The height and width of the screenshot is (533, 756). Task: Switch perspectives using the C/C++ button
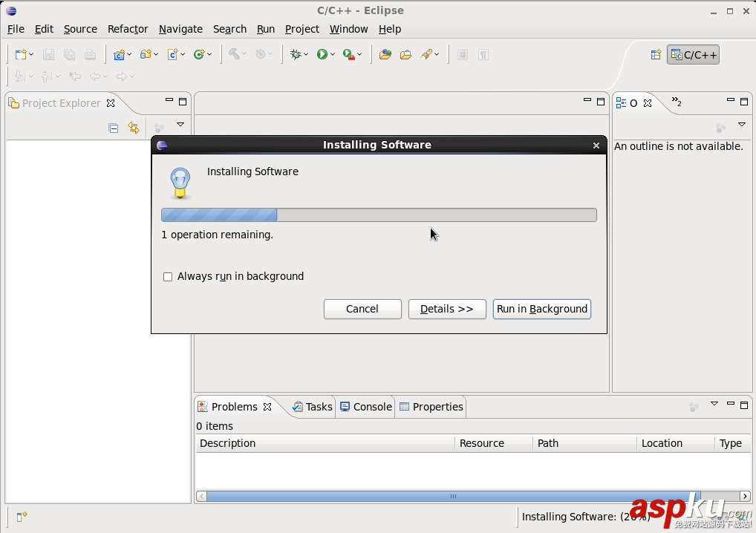click(x=692, y=54)
